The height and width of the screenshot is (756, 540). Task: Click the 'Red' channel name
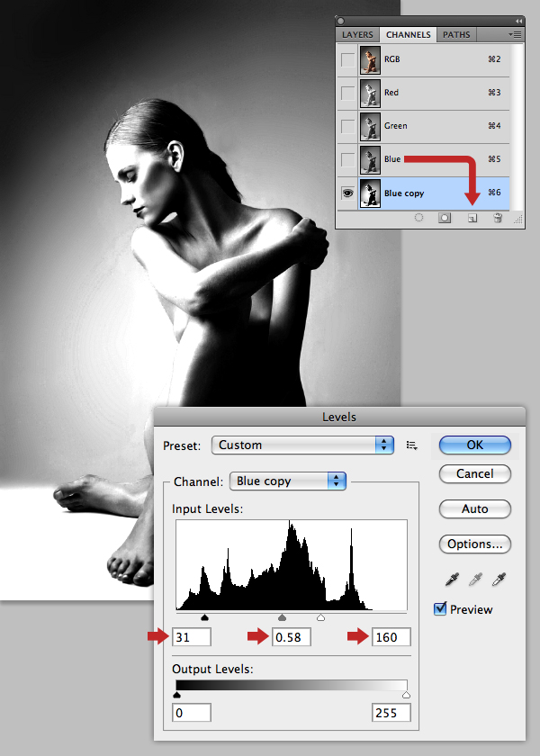click(391, 93)
